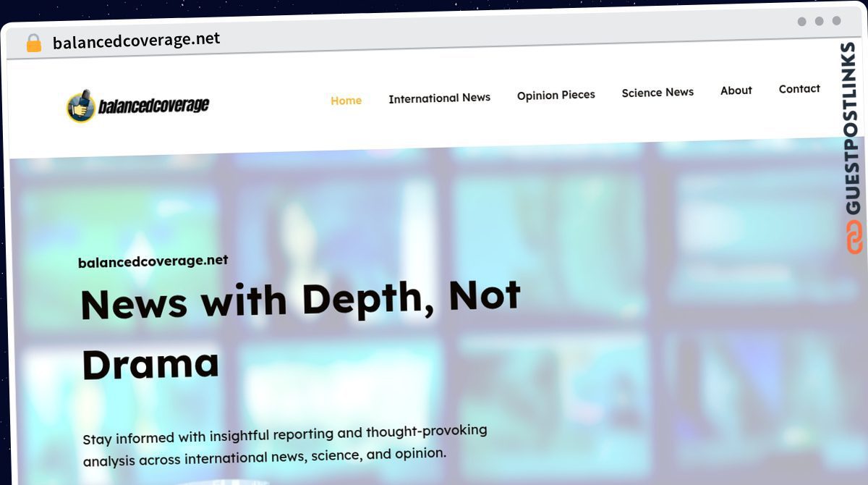Click the balancedcoverage logo wordmark
This screenshot has height=485, width=868.
coord(153,106)
